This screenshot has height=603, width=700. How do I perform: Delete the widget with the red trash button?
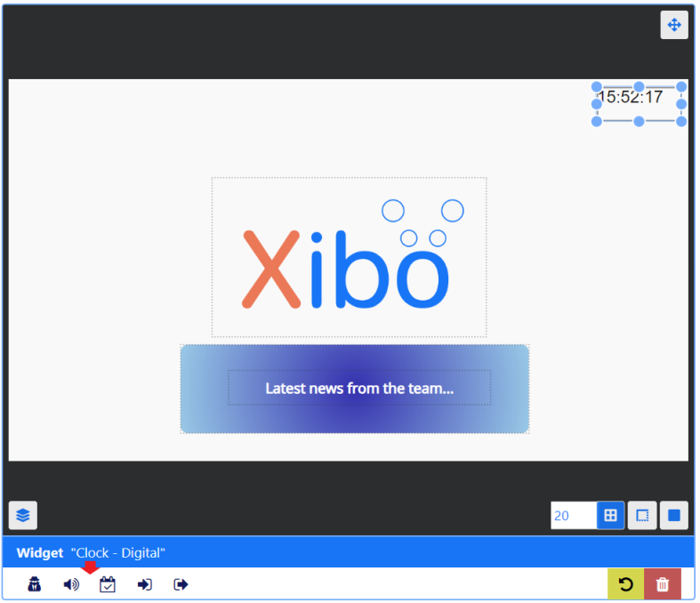tap(663, 584)
